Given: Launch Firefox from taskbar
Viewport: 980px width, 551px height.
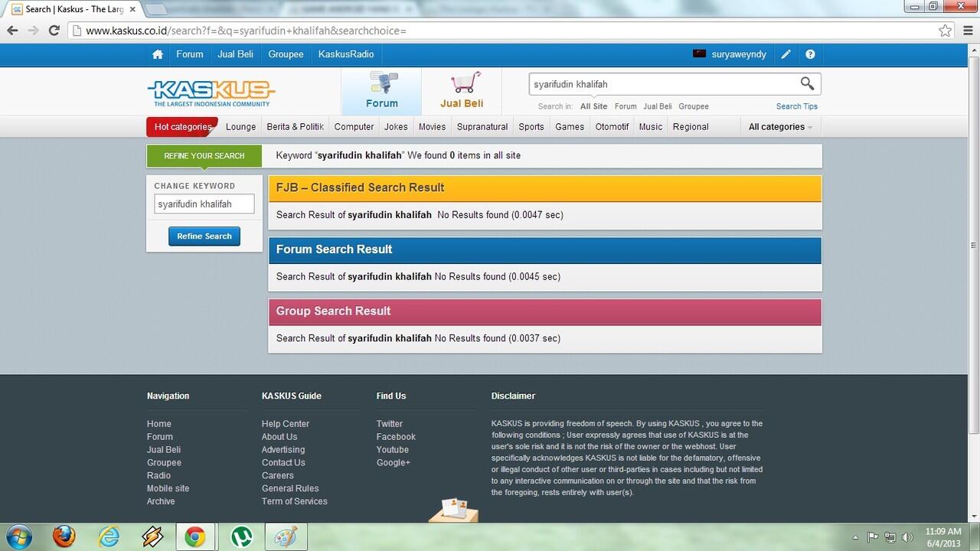Looking at the screenshot, I should pos(64,536).
